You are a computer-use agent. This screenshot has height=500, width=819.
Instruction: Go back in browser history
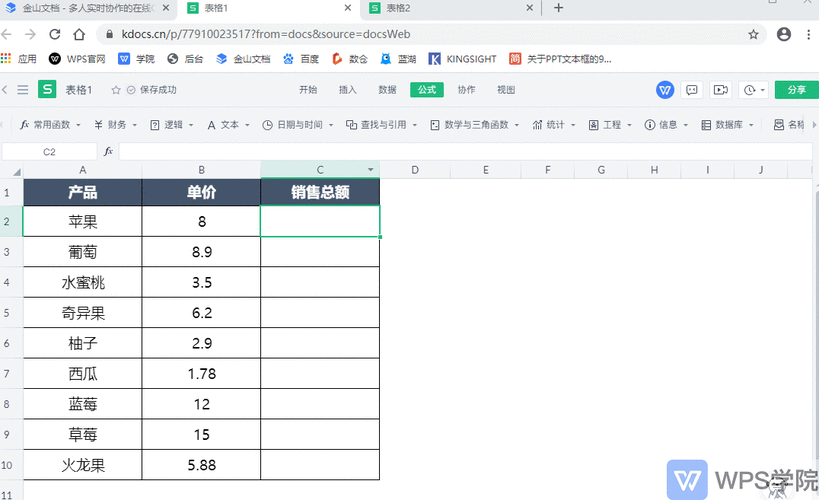7,34
